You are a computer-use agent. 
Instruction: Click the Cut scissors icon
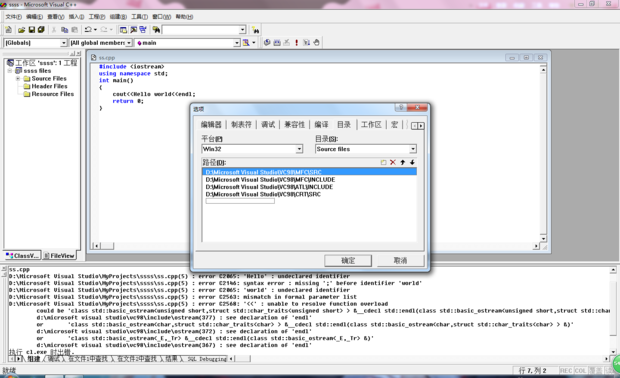click(x=54, y=30)
